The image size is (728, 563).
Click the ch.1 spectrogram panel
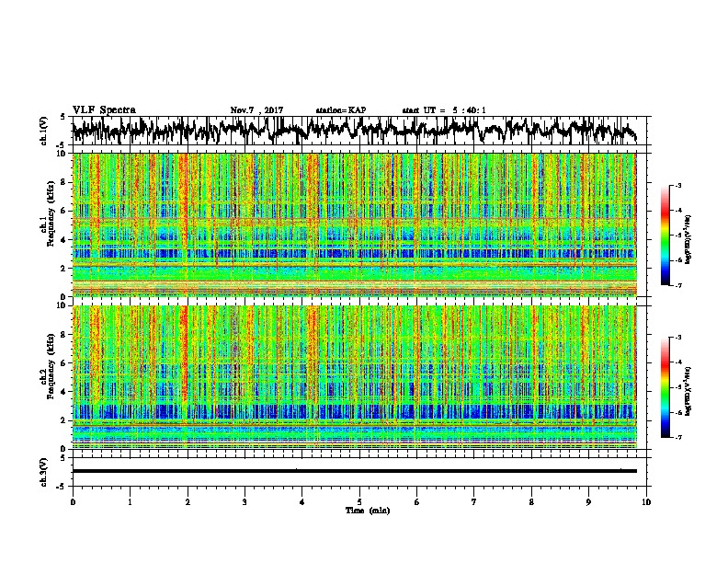click(x=355, y=224)
